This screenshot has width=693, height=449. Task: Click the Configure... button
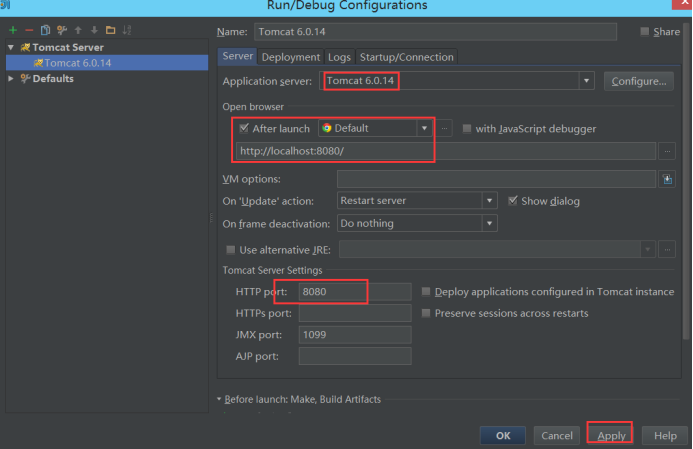click(639, 81)
